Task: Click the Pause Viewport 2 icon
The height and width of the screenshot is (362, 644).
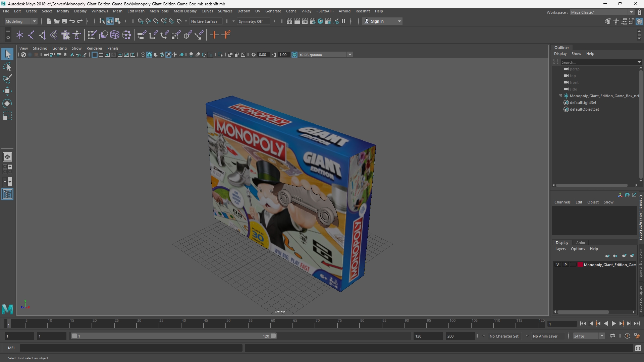Action: (343, 21)
